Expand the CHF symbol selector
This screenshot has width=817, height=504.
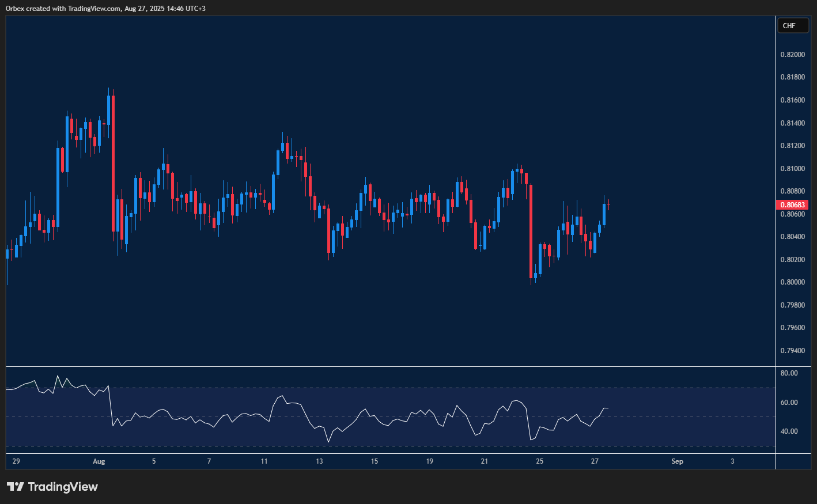[x=793, y=25]
